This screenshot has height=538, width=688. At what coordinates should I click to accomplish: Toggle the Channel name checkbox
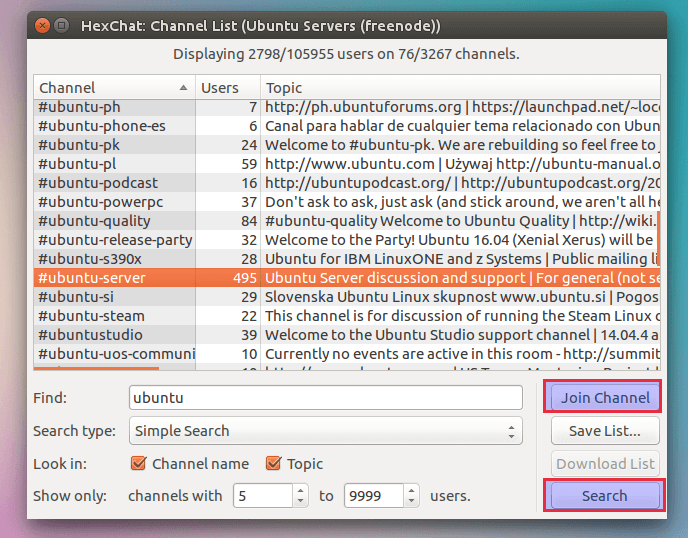140,463
